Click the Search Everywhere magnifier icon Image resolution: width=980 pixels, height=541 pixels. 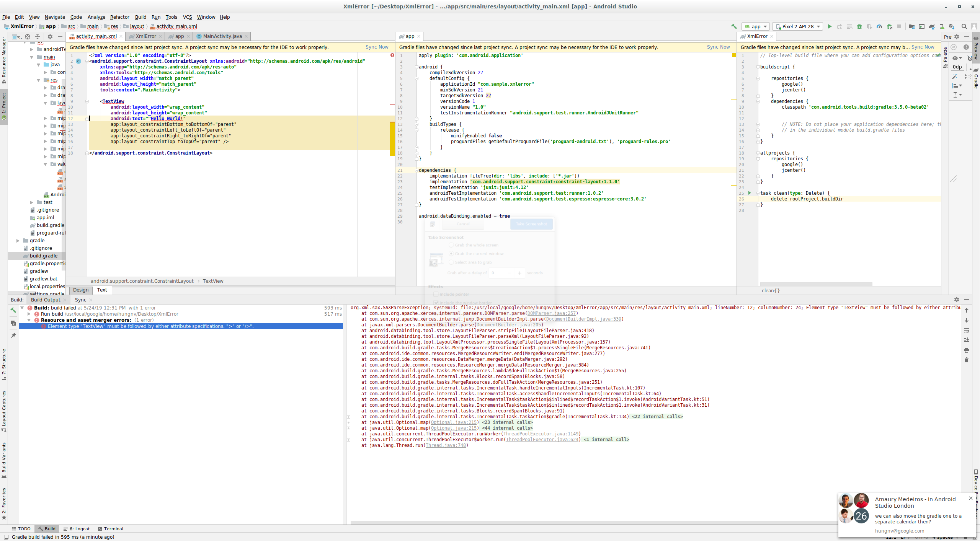pos(964,26)
